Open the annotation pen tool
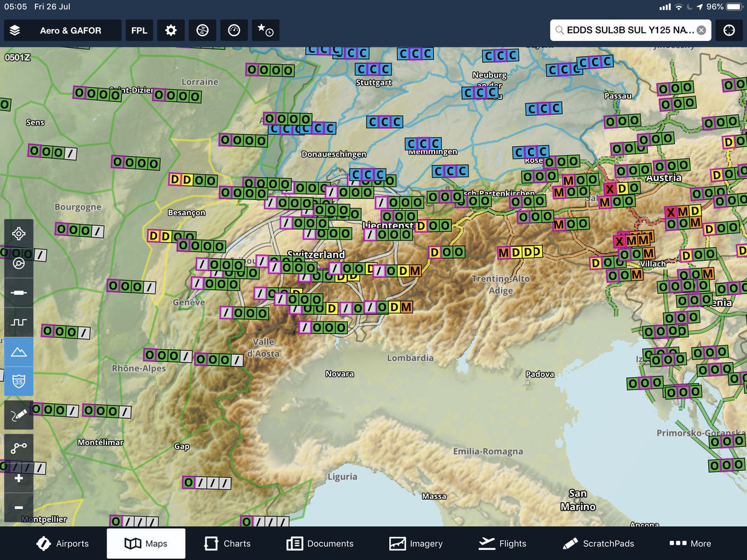Image resolution: width=747 pixels, height=560 pixels. (19, 415)
